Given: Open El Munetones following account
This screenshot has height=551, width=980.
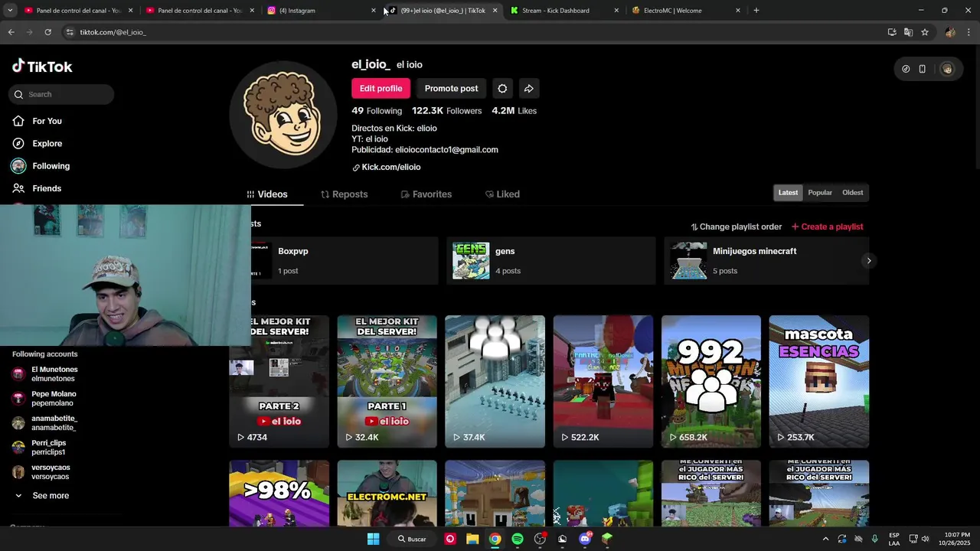Looking at the screenshot, I should [x=46, y=374].
